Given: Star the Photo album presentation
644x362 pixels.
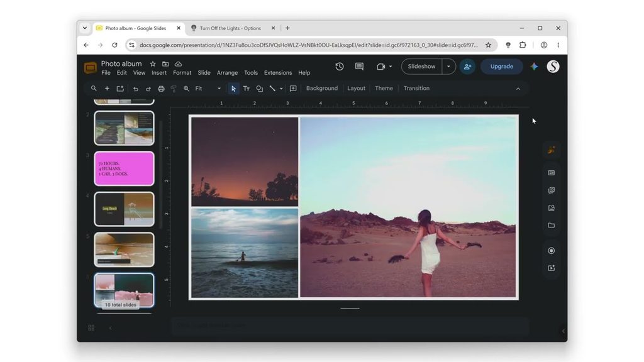Looking at the screenshot, I should click(153, 64).
